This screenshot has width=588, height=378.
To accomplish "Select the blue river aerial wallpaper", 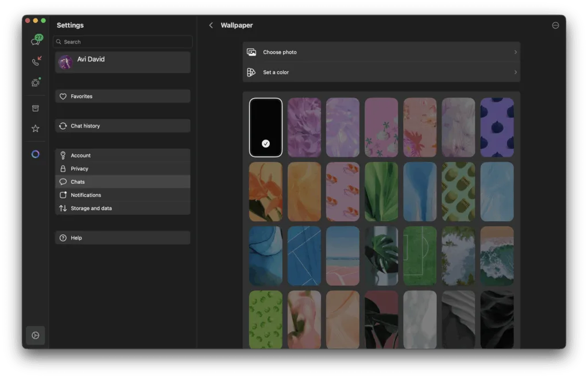I will tap(420, 192).
